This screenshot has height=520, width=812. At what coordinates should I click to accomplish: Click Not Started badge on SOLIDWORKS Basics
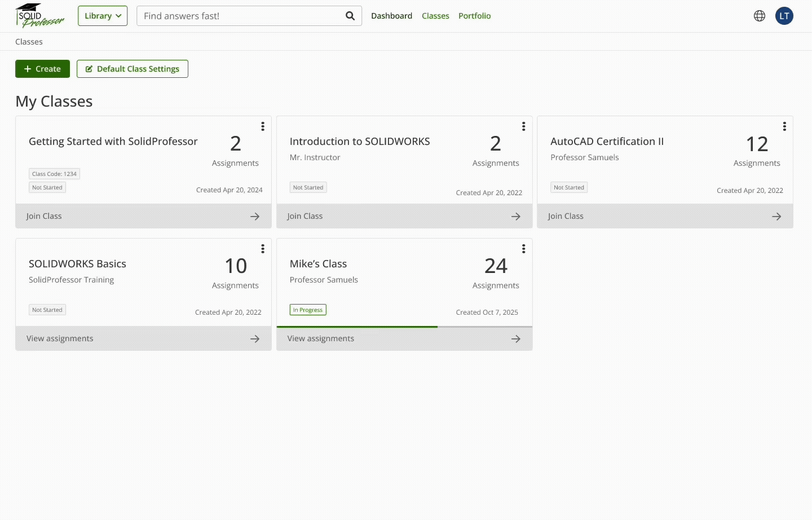[x=47, y=310]
